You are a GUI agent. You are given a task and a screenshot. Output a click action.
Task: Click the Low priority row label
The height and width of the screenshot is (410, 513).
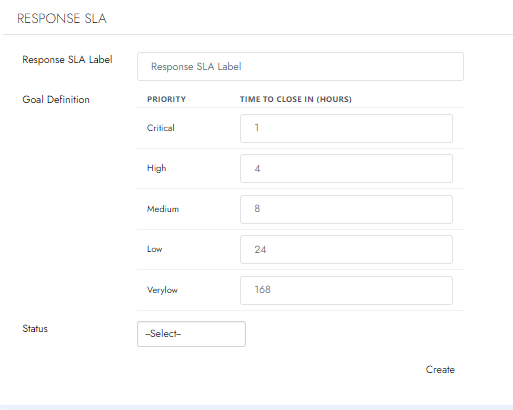(x=154, y=249)
